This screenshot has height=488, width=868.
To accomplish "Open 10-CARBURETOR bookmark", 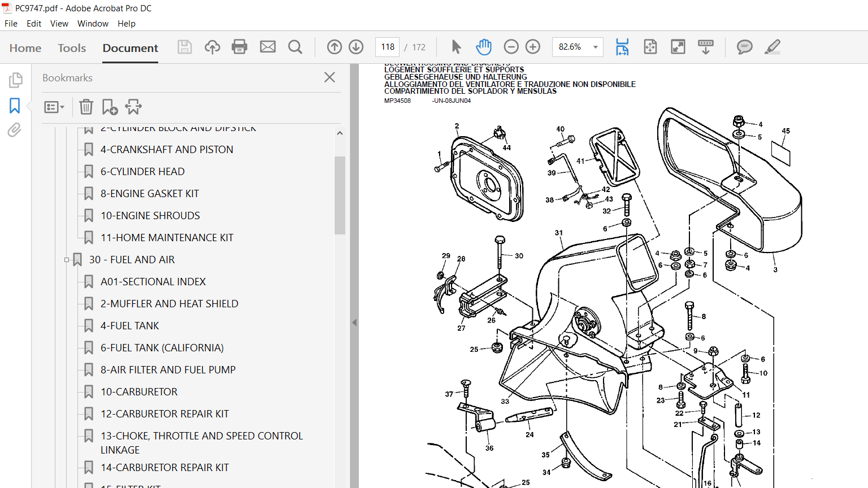I will point(139,392).
